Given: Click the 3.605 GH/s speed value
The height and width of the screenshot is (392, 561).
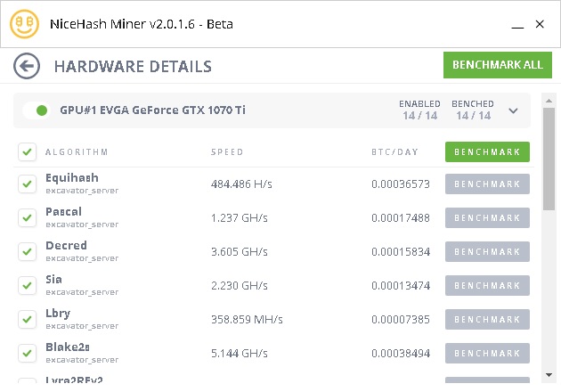Looking at the screenshot, I should coord(239,251).
